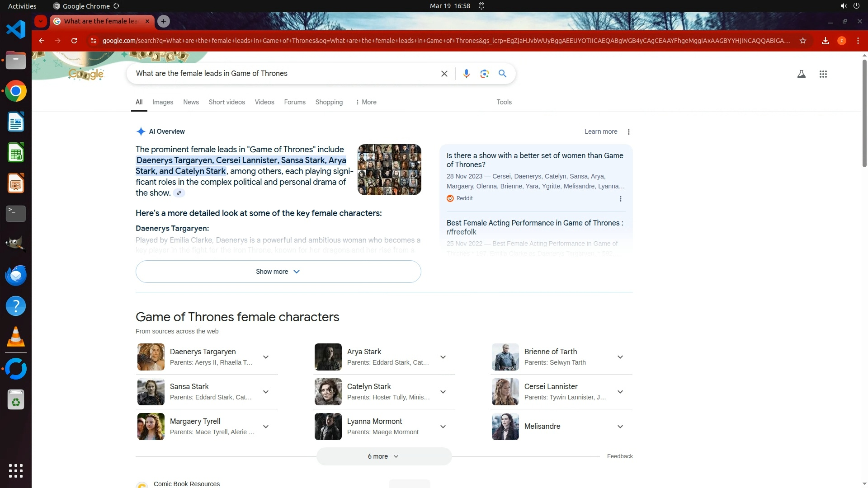Click the voice search microphone icon
868x488 pixels.
[x=466, y=74]
